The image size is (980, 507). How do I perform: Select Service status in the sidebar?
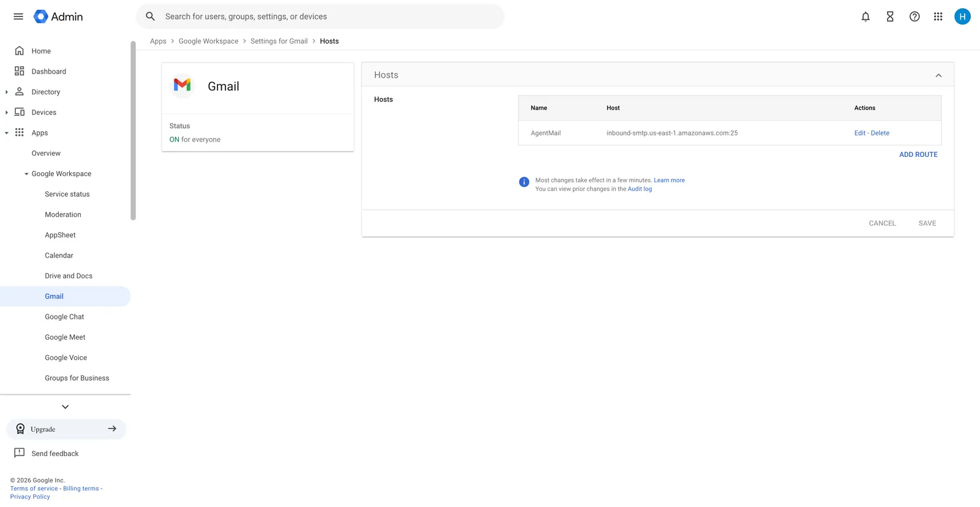pyautogui.click(x=67, y=194)
